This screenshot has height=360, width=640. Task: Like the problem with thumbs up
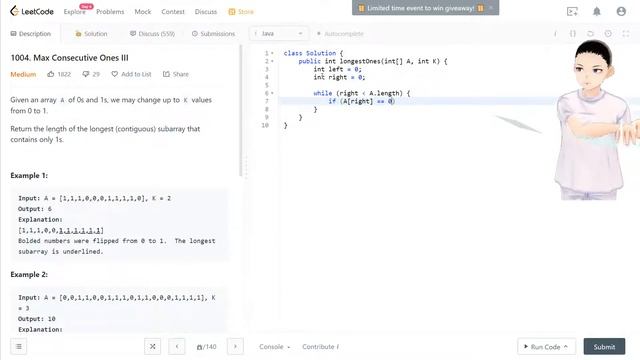pos(59,74)
